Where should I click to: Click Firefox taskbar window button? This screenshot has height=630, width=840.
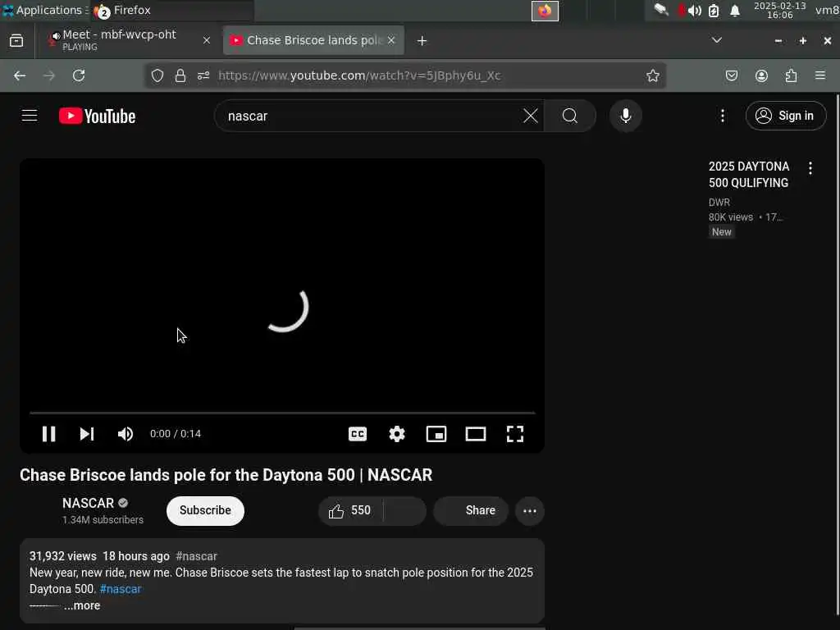pos(172,10)
